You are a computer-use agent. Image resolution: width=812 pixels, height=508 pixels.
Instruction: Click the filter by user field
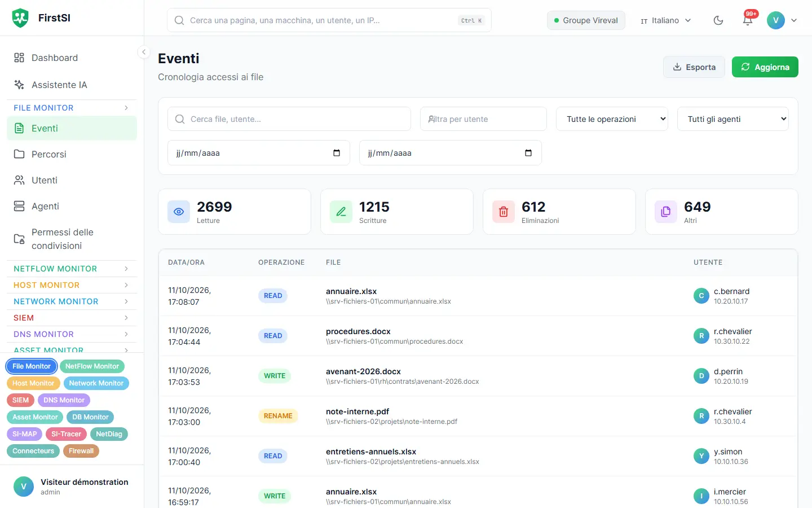point(483,119)
